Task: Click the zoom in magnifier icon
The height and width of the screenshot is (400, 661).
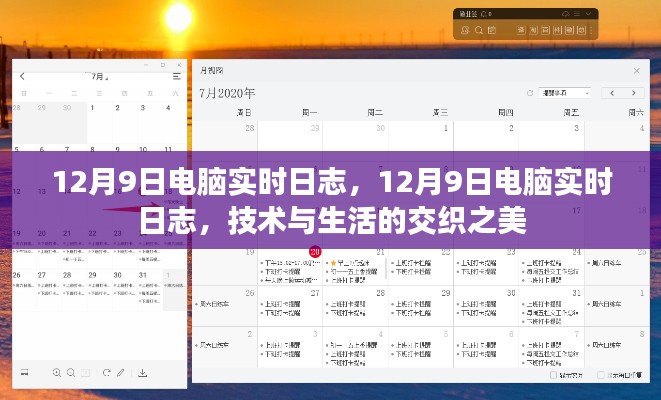Action: click(x=55, y=372)
